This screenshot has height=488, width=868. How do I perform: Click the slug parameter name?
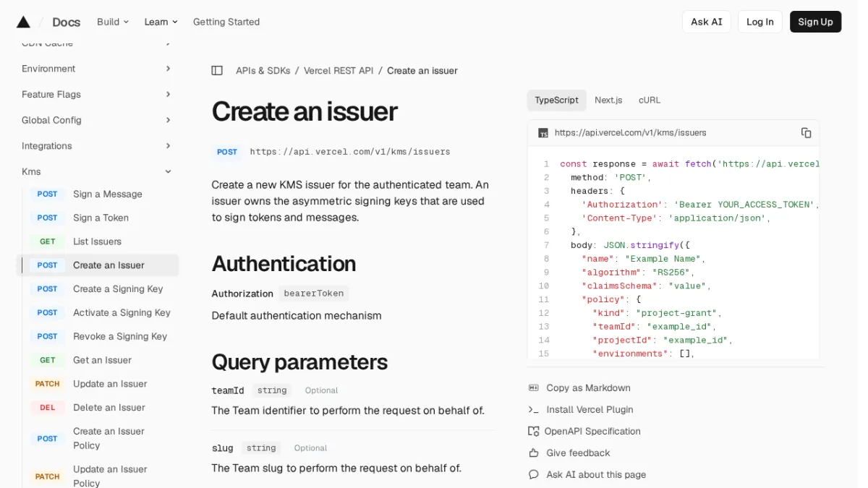coord(222,448)
